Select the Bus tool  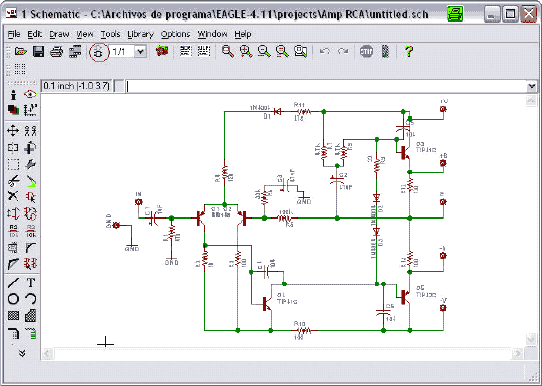pos(13,333)
